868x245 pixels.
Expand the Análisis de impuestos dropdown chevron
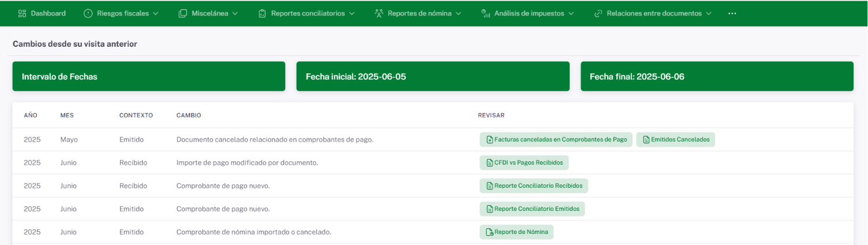(x=571, y=13)
